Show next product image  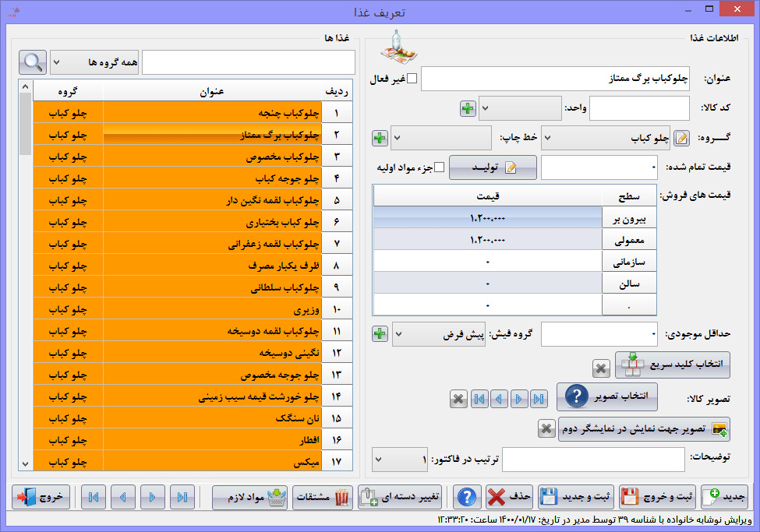(518, 400)
